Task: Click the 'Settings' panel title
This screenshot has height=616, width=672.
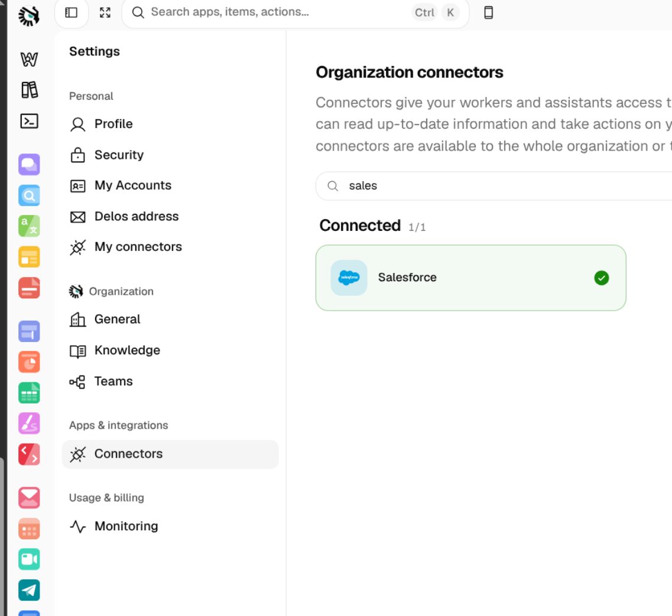Action: [95, 51]
